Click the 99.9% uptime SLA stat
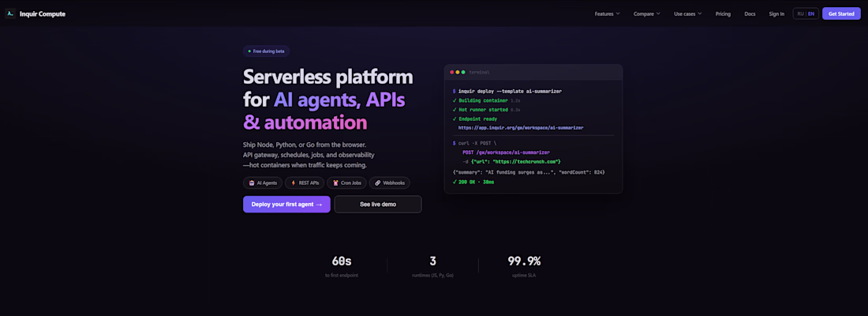Viewport: 868px width, 316px height. click(524, 266)
